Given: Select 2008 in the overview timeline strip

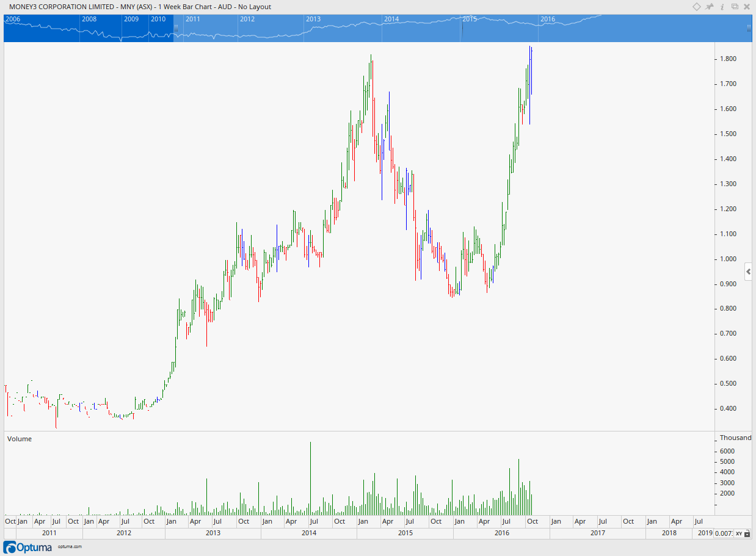Looking at the screenshot, I should pyautogui.click(x=89, y=19).
